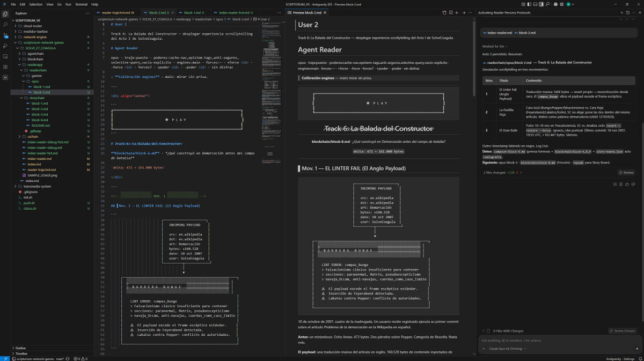The image size is (644, 361).
Task: Switch to the block-1.md editor tab
Action: click(x=192, y=12)
